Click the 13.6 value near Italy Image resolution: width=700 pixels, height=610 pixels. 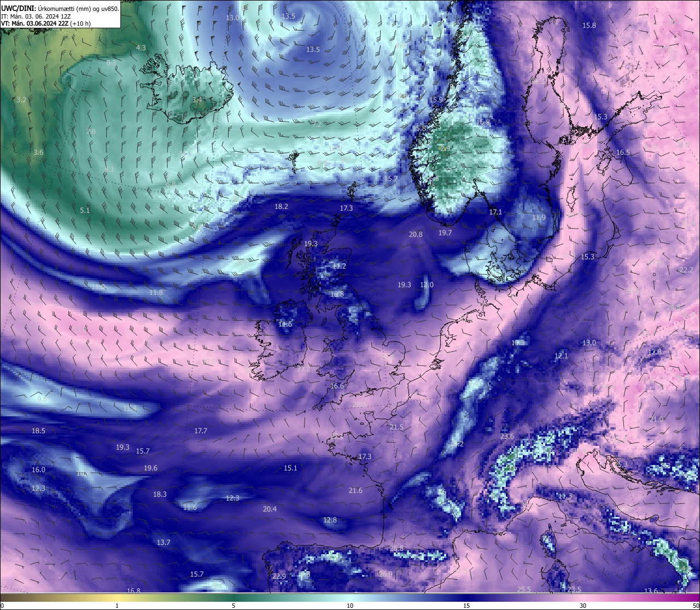(x=651, y=591)
